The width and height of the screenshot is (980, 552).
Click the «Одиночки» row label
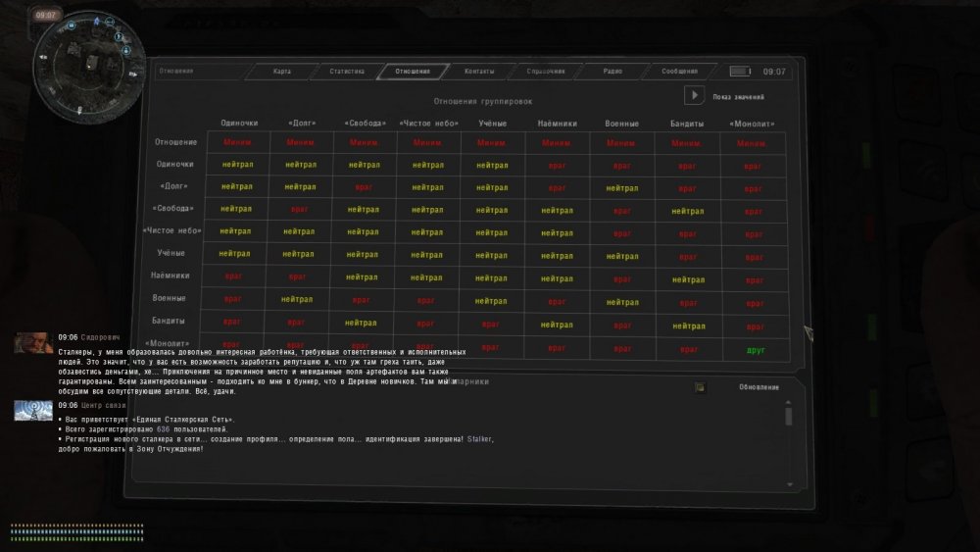click(x=175, y=164)
